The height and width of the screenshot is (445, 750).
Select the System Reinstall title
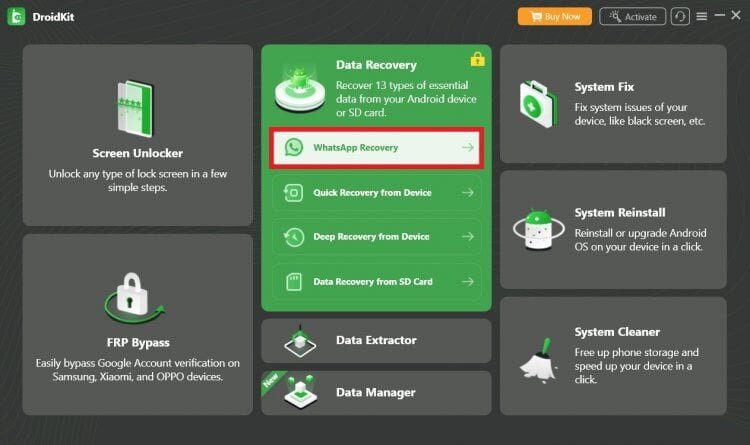[620, 212]
